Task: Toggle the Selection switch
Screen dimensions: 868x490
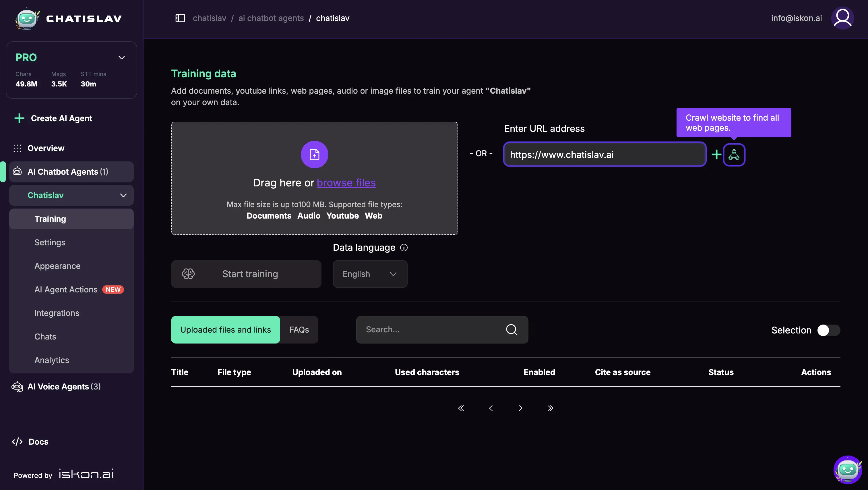Action: coord(829,331)
